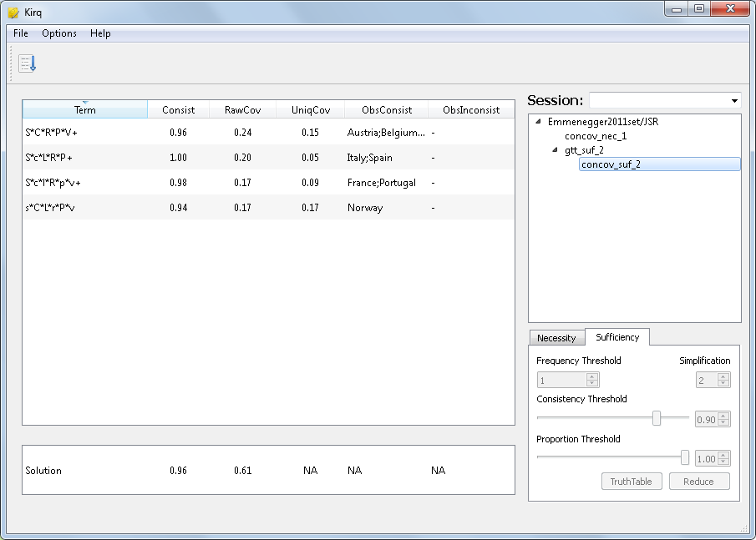Viewport: 756px width, 540px height.
Task: Open the File menu
Action: (21, 33)
